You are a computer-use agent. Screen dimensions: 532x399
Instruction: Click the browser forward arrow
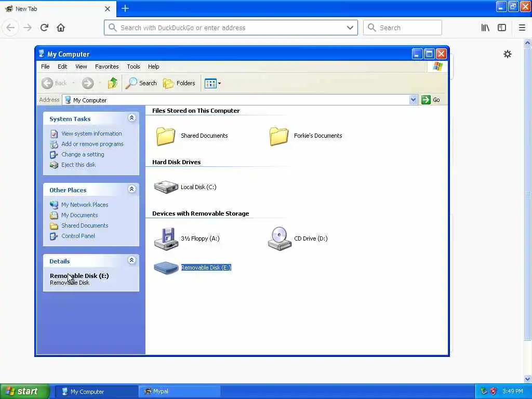28,28
